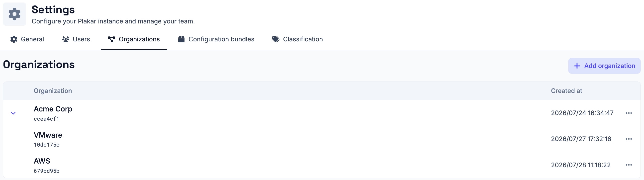Click the Settings gear icon in header
Viewport: 644px width, 180px height.
tap(14, 14)
